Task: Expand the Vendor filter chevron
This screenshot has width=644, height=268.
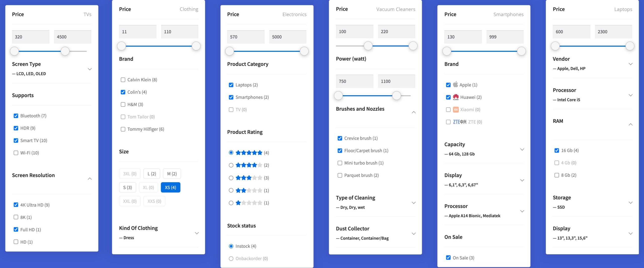Action: pyautogui.click(x=630, y=64)
